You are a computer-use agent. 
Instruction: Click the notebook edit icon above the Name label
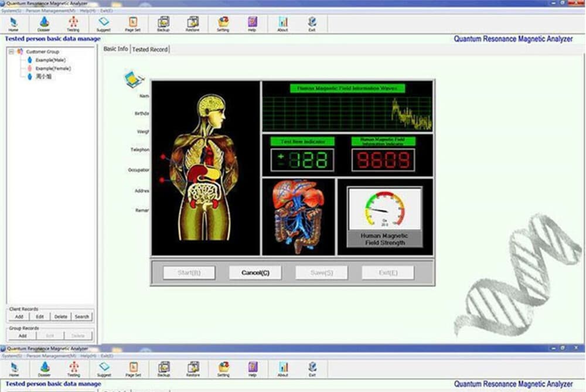(x=134, y=79)
